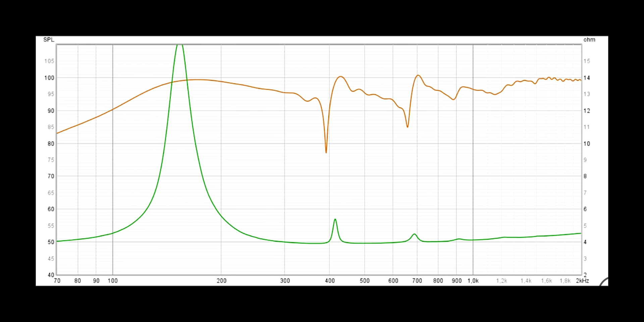Click the 60 label on SPL axis
Viewport: 644px width, 322px height.
51,209
